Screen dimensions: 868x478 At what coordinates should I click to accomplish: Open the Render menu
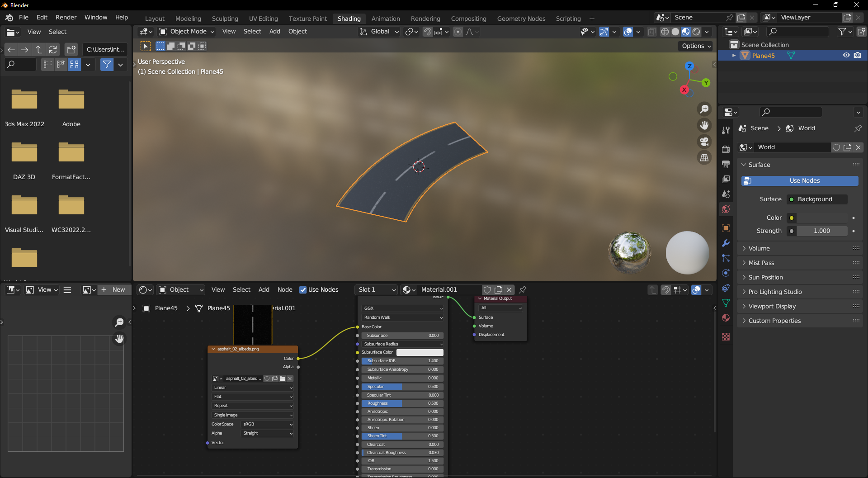66,17
